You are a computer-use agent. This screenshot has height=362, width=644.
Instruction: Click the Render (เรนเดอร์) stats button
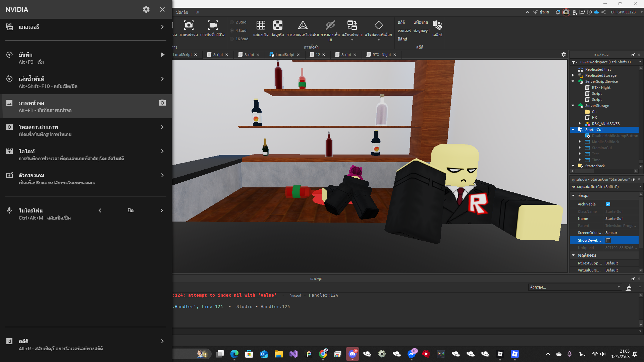[404, 31]
